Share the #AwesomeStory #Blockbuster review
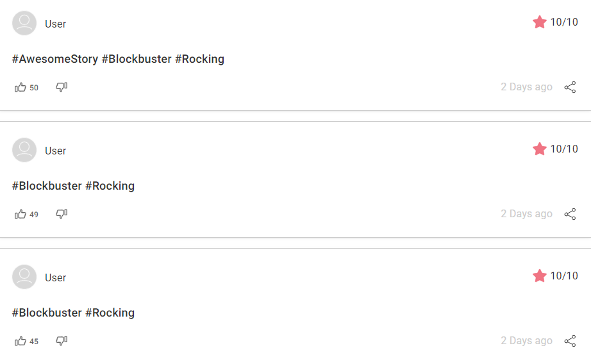The image size is (591, 364). tap(570, 87)
